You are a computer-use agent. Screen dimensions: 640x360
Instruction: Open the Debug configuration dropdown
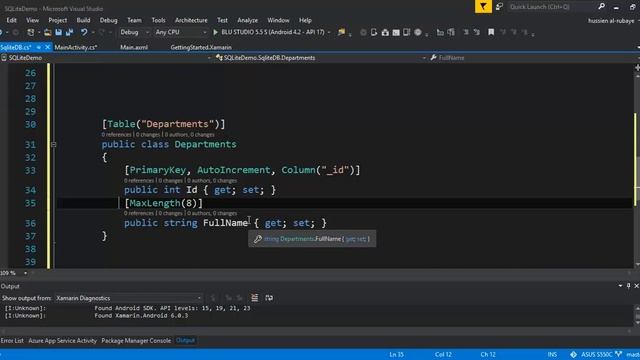pyautogui.click(x=135, y=32)
